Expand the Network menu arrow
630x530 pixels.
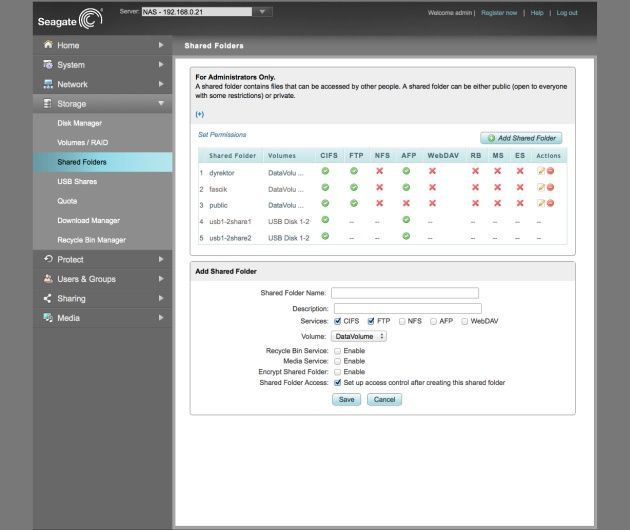(x=161, y=84)
